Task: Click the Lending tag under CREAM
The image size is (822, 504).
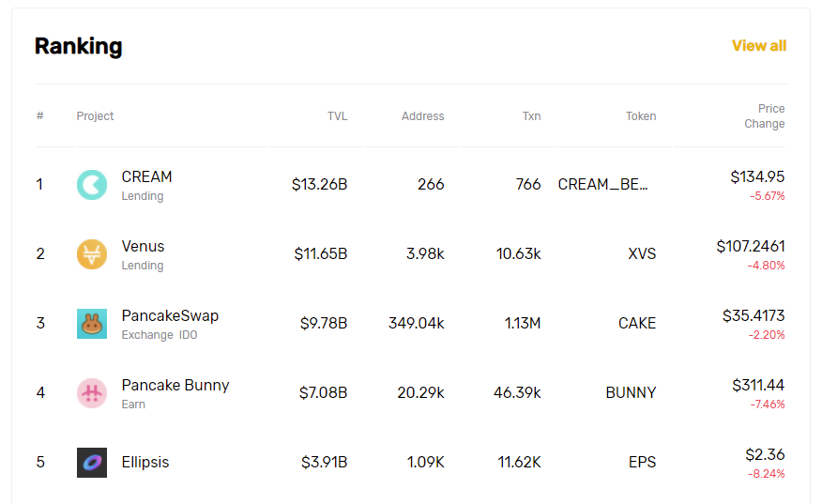Action: (x=143, y=196)
